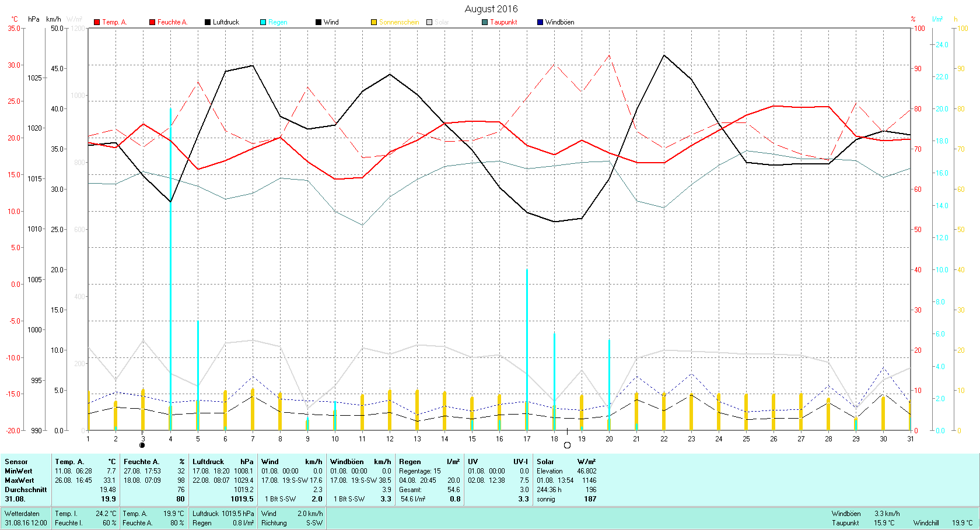
Task: Click the cyan Regen legend swatch
Action: (x=263, y=22)
